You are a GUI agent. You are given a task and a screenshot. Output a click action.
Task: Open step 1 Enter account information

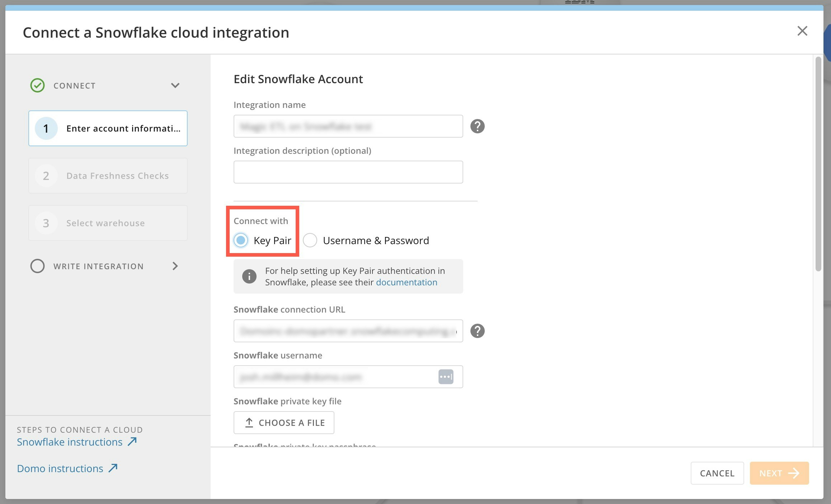108,128
